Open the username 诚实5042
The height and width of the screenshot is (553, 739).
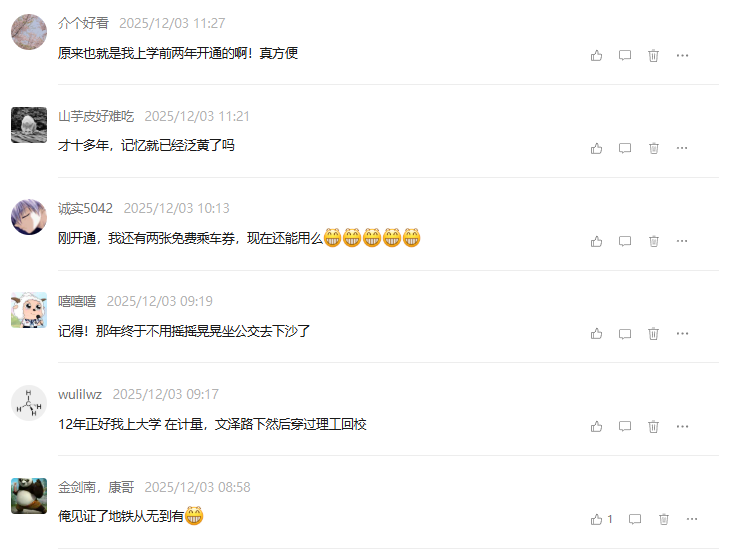click(85, 208)
